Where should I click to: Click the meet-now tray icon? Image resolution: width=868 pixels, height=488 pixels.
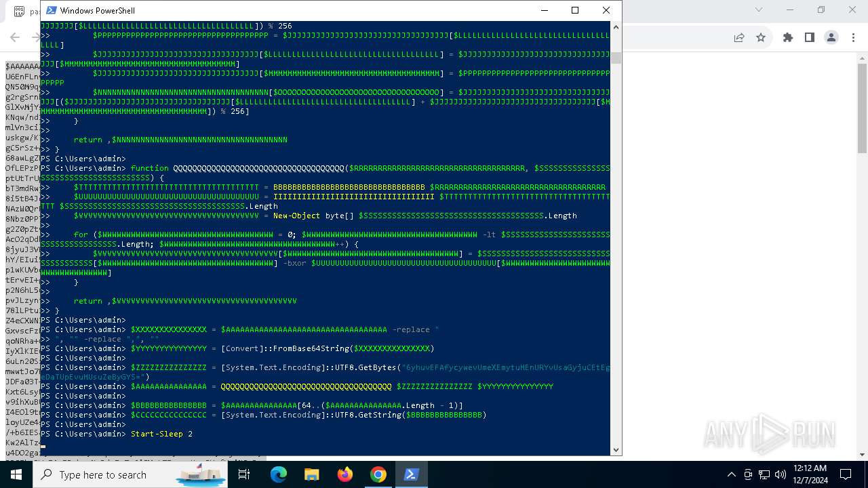click(x=748, y=474)
